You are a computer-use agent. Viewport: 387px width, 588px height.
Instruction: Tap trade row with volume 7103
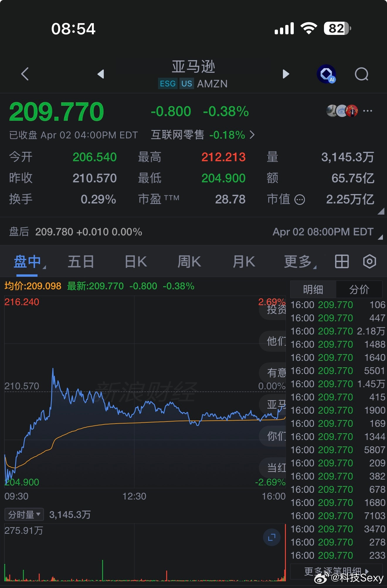point(338,516)
